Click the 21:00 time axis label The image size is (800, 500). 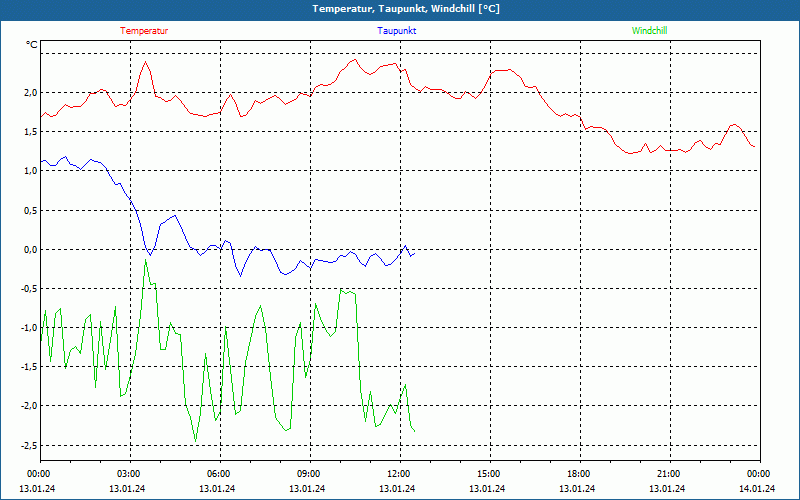pos(668,474)
